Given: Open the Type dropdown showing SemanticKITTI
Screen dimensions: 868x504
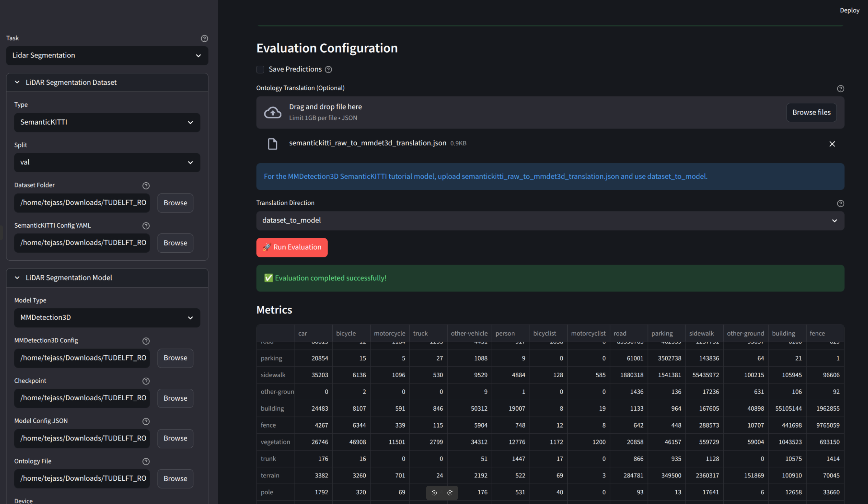Looking at the screenshot, I should [x=107, y=122].
